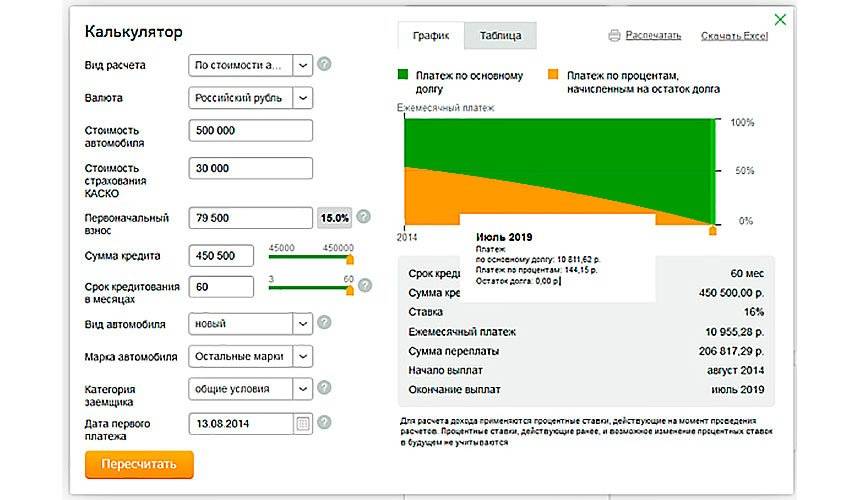
Task: Click help icon next to Категория заемщика
Action: point(324,388)
